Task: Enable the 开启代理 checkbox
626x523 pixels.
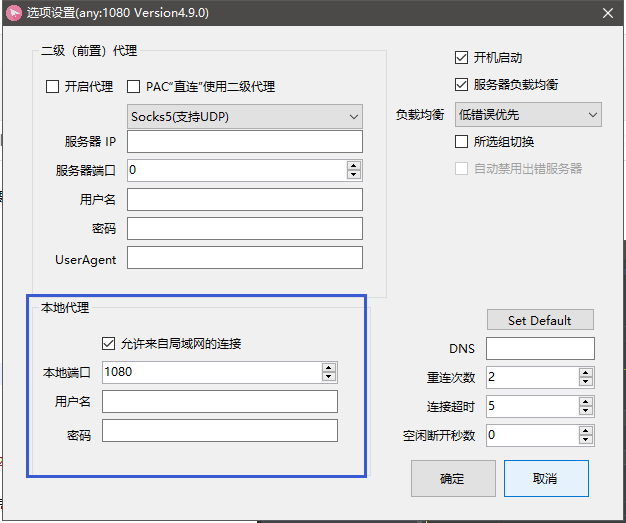Action: (x=52, y=86)
